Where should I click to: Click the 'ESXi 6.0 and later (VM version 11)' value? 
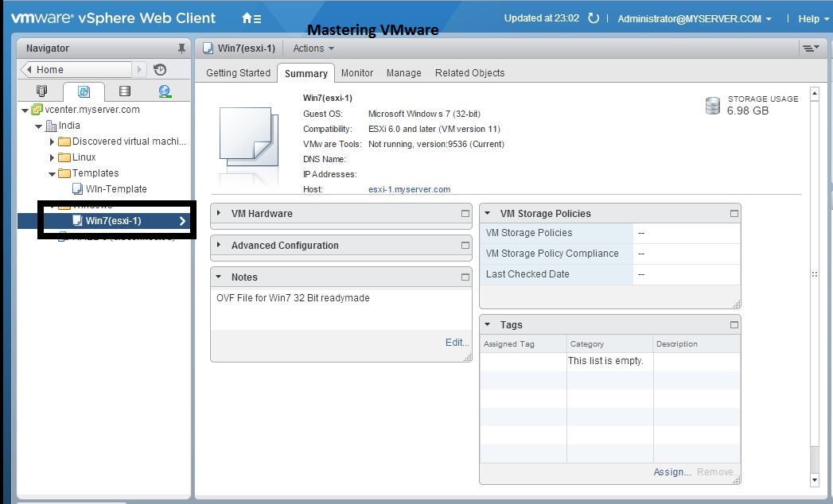tap(434, 129)
